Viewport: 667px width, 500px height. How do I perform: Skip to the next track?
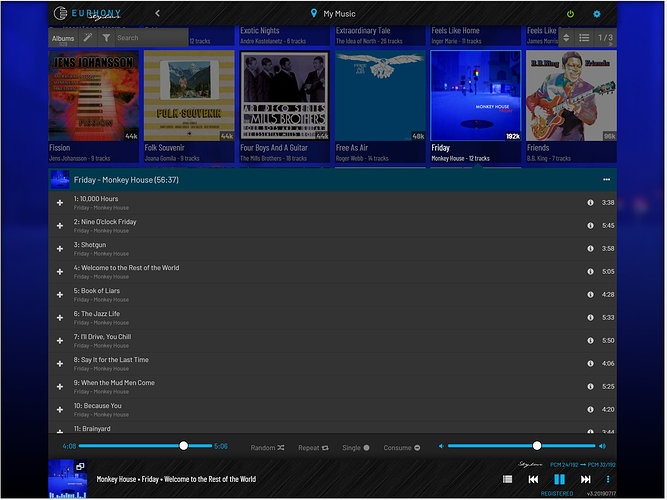(x=586, y=480)
